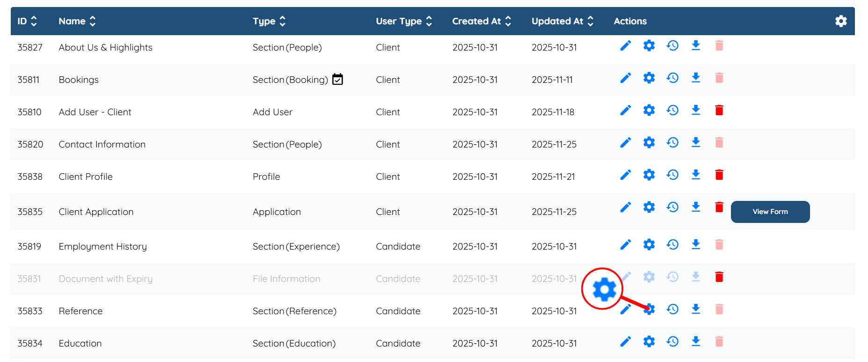The width and height of the screenshot is (868, 362).
Task: Select the Client Application row name
Action: pyautogui.click(x=96, y=212)
